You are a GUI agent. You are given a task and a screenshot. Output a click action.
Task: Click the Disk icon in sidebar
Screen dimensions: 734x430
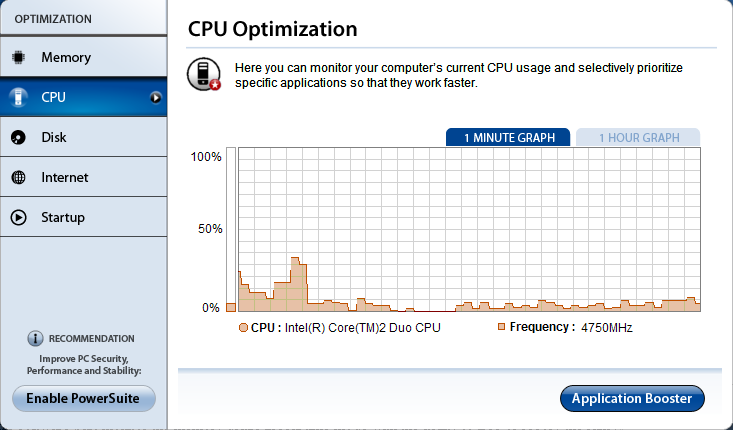[18, 138]
